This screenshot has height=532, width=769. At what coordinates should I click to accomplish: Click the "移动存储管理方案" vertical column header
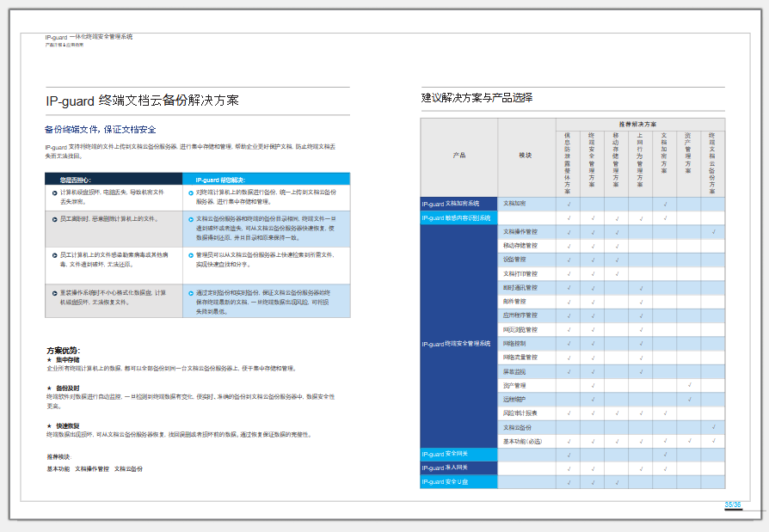pyautogui.click(x=616, y=160)
